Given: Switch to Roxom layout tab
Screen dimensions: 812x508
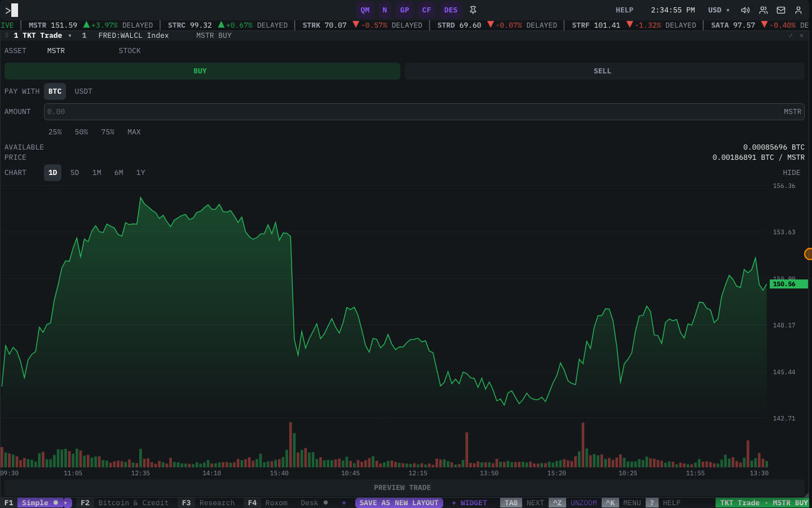Looking at the screenshot, I should coord(276,503).
